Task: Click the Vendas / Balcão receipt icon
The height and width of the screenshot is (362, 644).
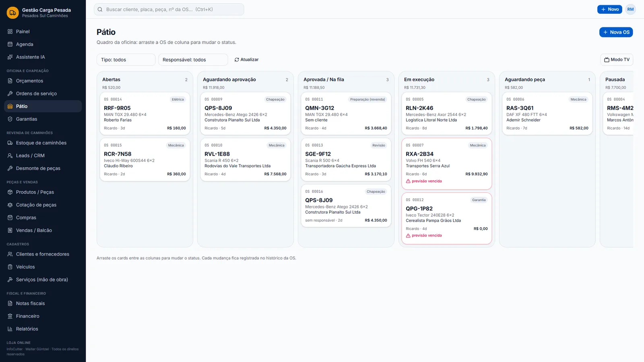Action: tap(10, 230)
